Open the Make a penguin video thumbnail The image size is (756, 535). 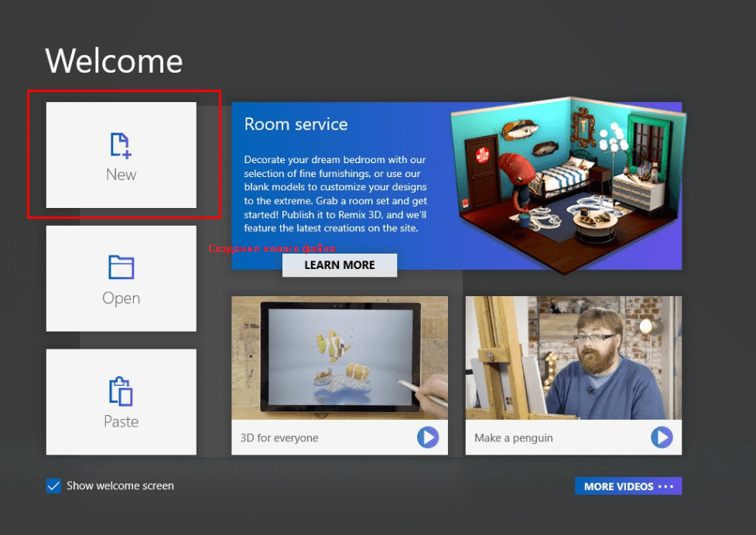point(573,358)
